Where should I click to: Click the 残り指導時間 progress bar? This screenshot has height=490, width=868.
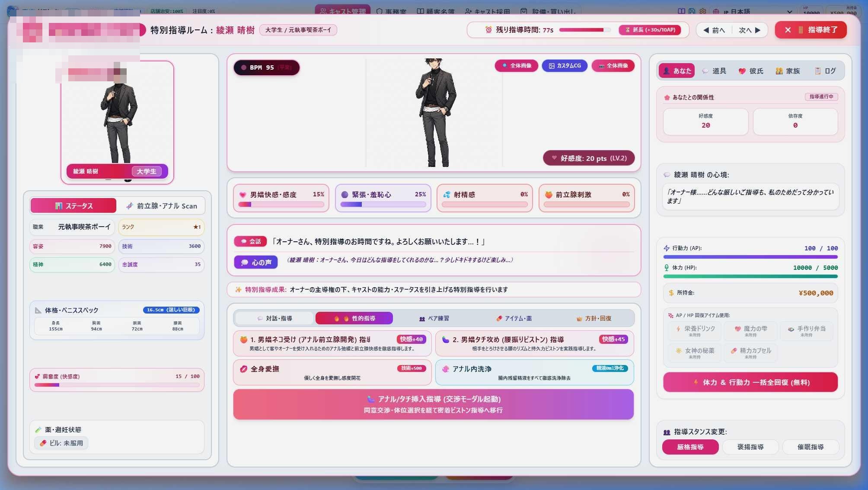click(584, 30)
